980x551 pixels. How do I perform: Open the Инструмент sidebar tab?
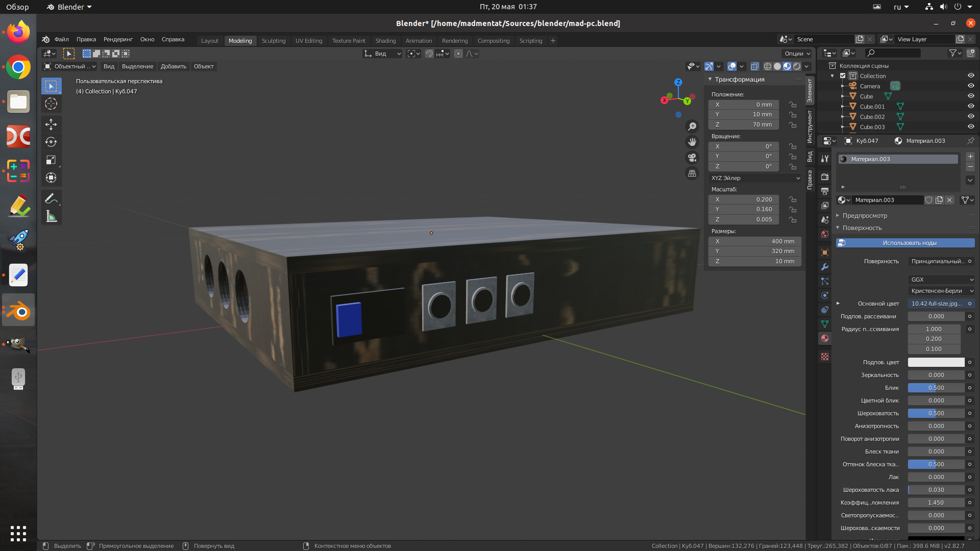coord(810,127)
